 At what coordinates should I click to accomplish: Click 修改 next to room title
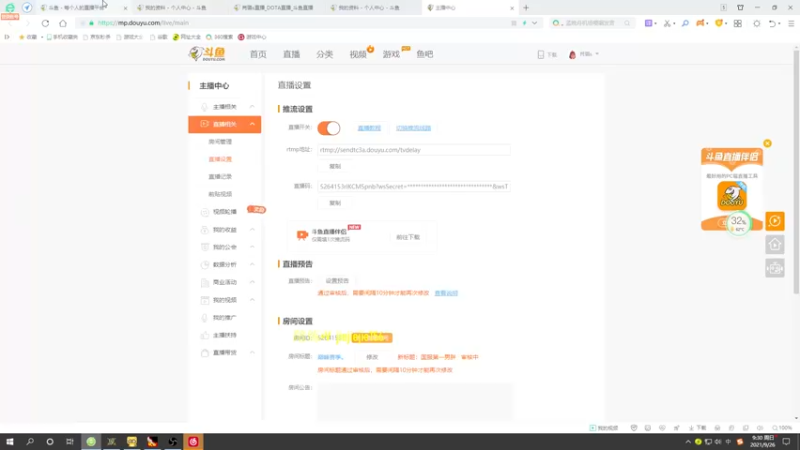tap(372, 357)
